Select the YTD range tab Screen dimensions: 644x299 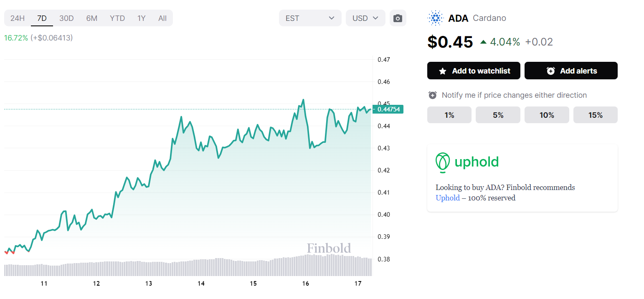tap(117, 18)
